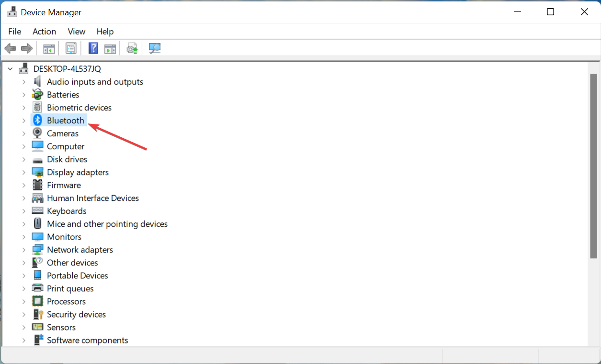601x364 pixels.
Task: Click the Device Manager title bar icon
Action: [x=12, y=12]
